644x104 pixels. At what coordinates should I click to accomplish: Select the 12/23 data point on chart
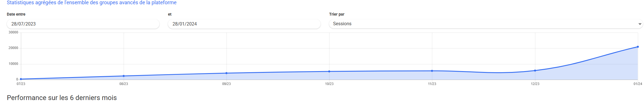pyautogui.click(x=535, y=71)
